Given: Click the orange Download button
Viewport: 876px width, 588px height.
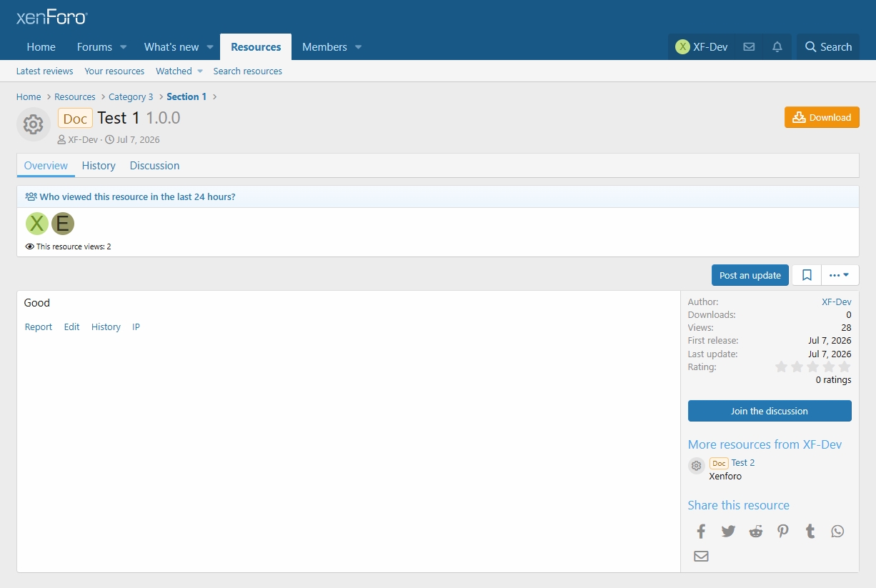Looking at the screenshot, I should coord(822,117).
